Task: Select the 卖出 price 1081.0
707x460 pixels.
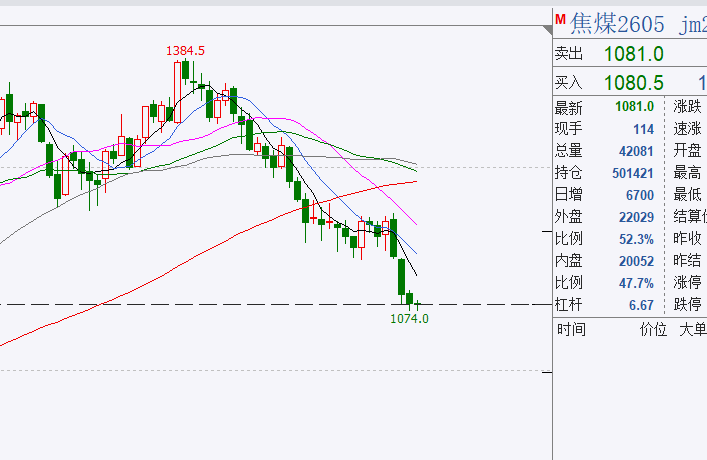Action: pos(634,54)
